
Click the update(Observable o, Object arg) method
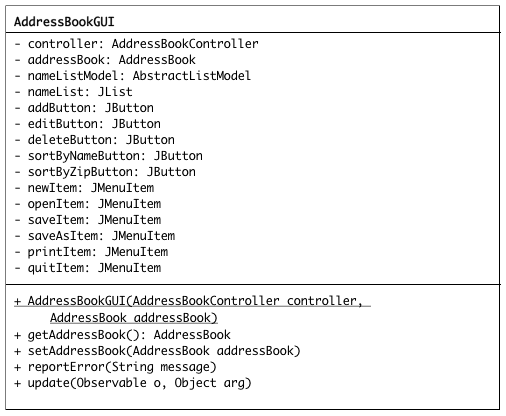pyautogui.click(x=133, y=383)
